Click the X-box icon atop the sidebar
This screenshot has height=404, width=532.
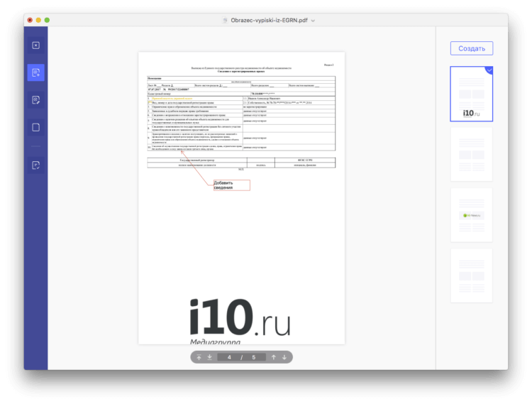(x=35, y=45)
